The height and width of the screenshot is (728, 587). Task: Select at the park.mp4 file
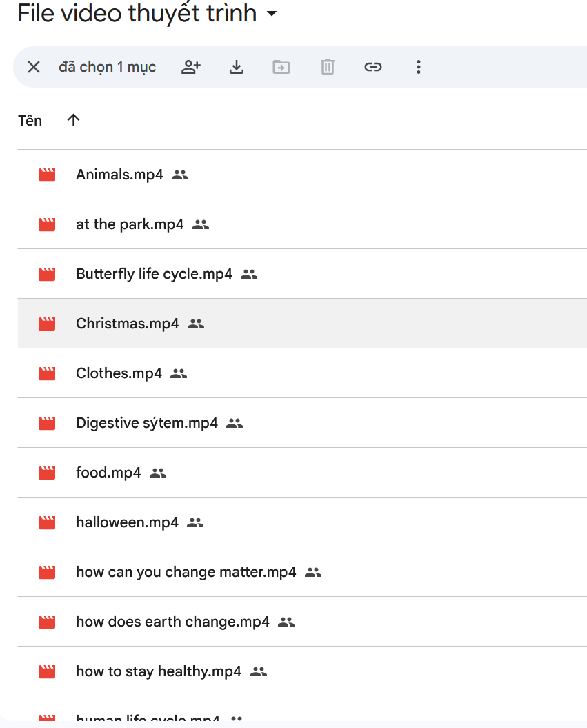point(130,224)
